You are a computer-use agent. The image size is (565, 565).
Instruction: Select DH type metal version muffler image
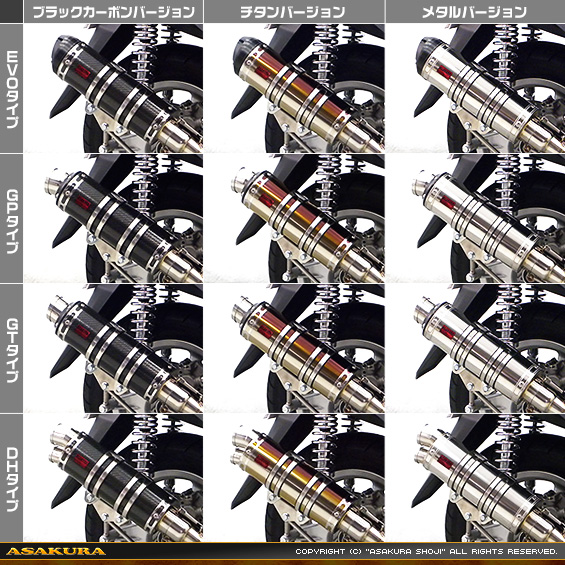(x=475, y=478)
